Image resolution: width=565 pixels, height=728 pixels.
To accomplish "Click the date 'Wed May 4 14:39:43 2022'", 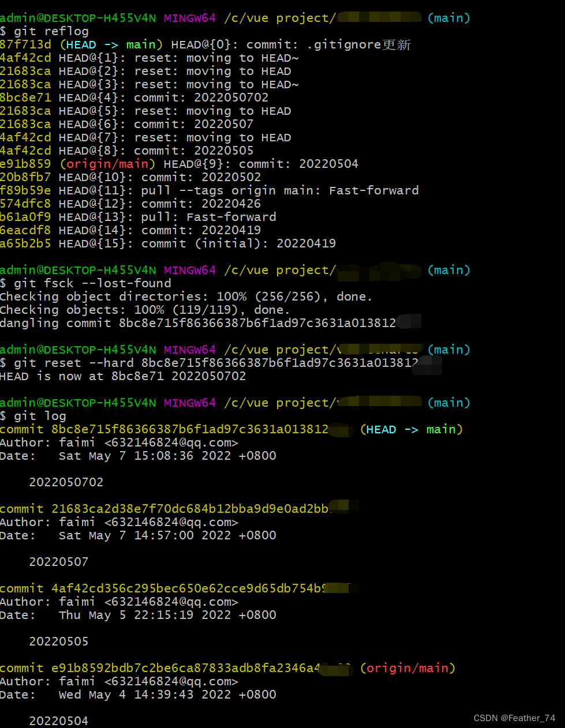I will click(144, 695).
